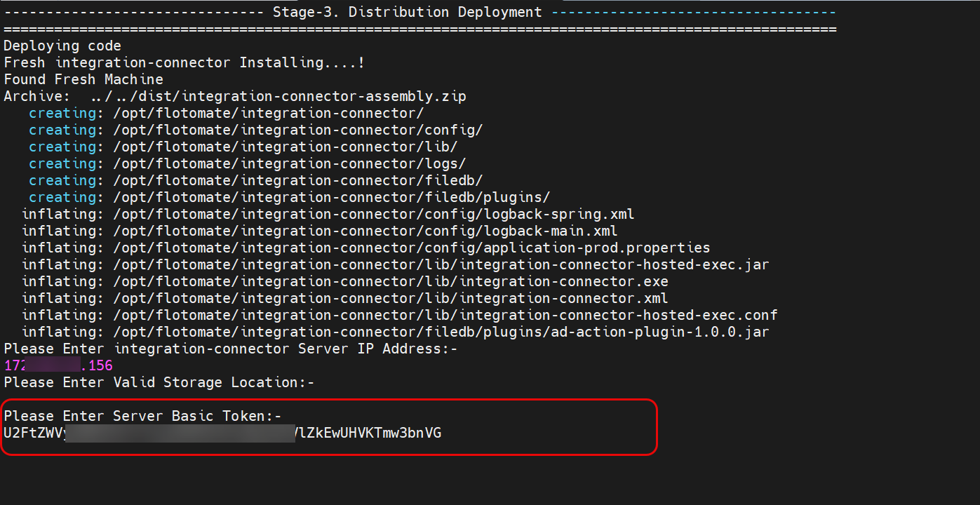980x505 pixels.
Task: Click the integration-connector/logs/ creating line
Action: click(289, 163)
